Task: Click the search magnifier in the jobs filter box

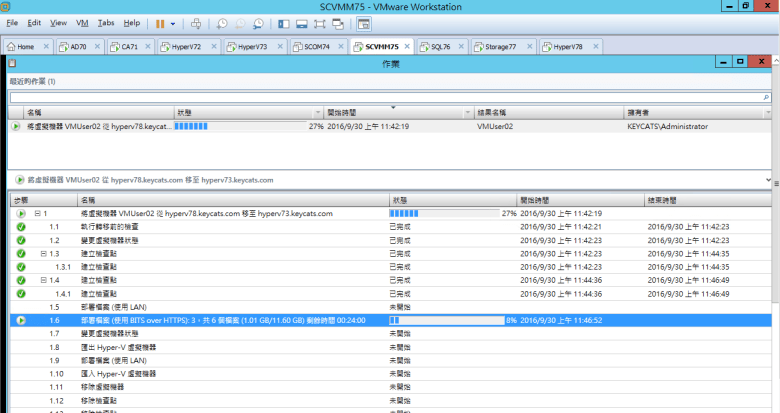Action: 766,97
